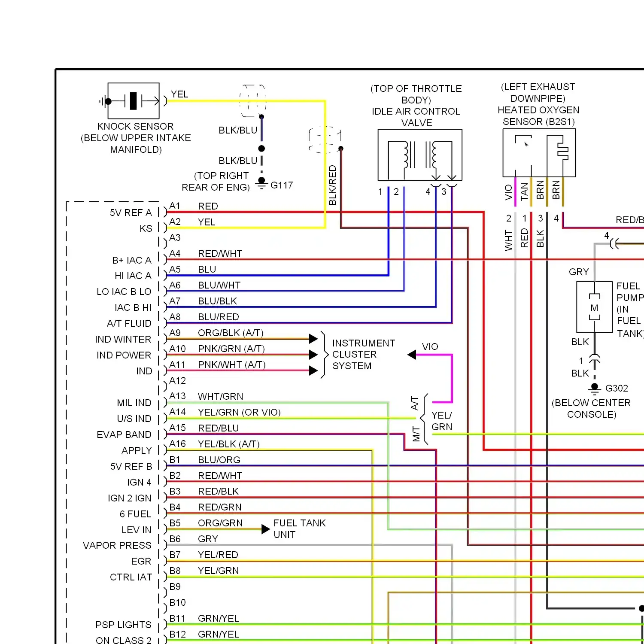Click the VAPOR PRESS signal name
The height and width of the screenshot is (644, 644).
click(x=117, y=545)
